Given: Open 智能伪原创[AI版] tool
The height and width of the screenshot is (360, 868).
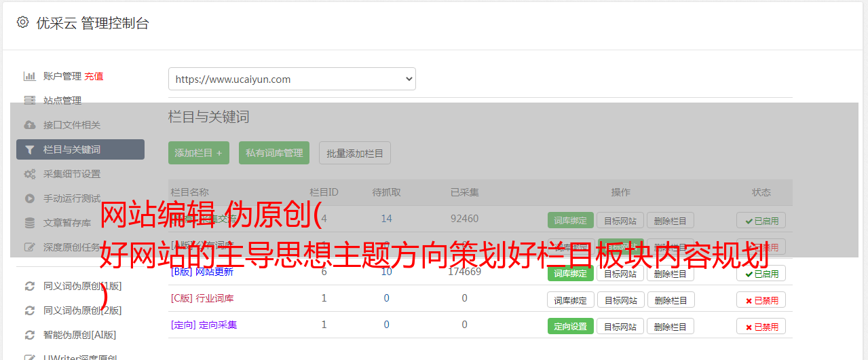Looking at the screenshot, I should pyautogui.click(x=80, y=335).
